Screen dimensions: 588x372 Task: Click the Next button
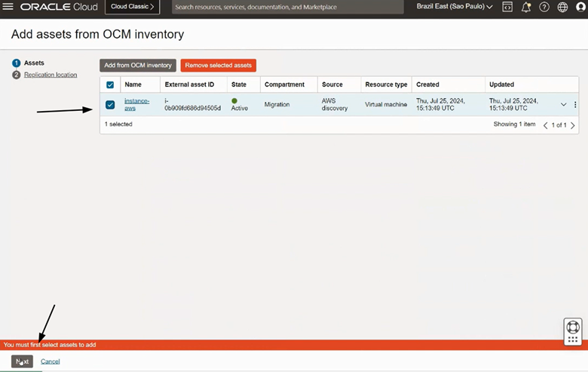coord(22,361)
